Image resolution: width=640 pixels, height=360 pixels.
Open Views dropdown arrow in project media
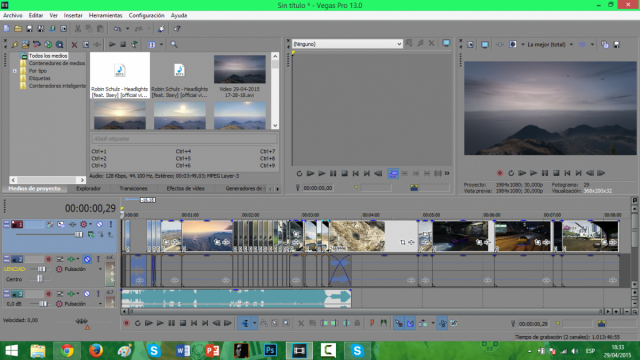(x=161, y=44)
